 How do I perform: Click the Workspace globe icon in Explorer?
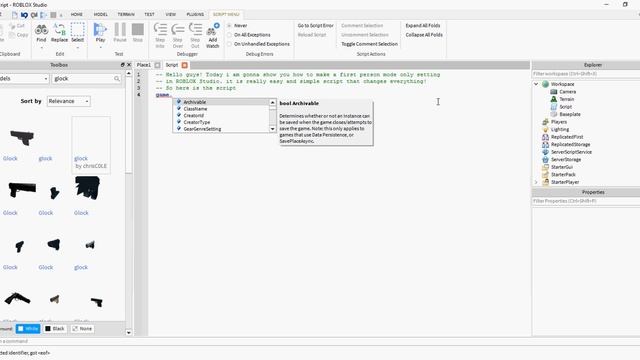pos(545,84)
